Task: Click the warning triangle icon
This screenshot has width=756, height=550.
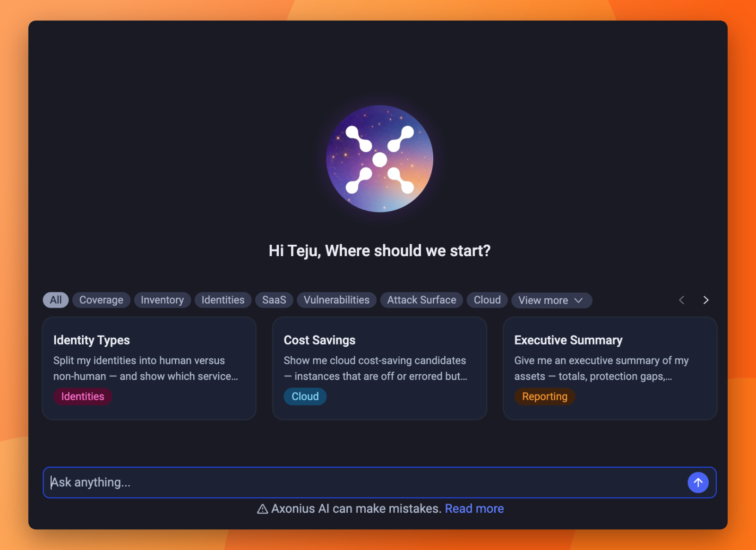Action: 262,509
